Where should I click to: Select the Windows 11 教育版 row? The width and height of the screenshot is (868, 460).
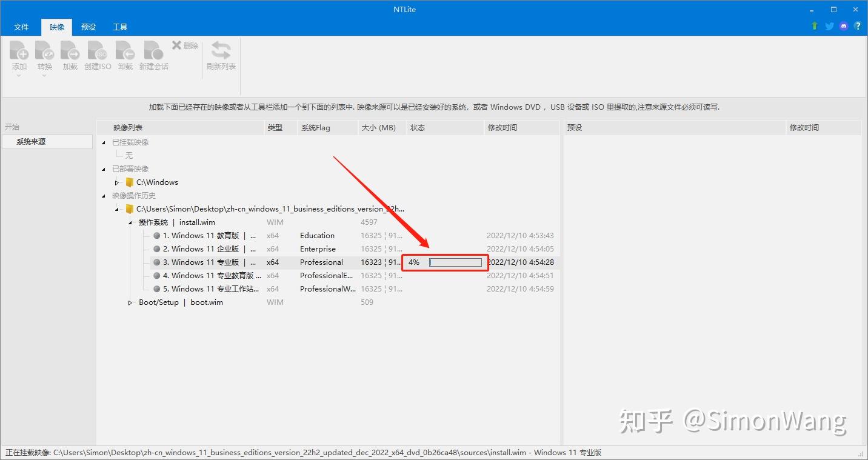pyautogui.click(x=200, y=235)
